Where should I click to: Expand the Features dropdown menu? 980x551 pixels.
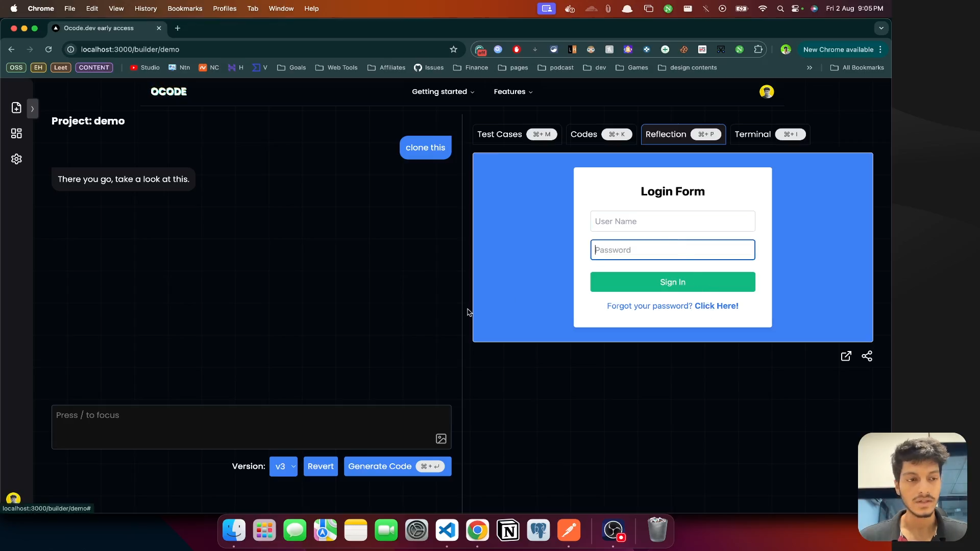click(x=513, y=91)
